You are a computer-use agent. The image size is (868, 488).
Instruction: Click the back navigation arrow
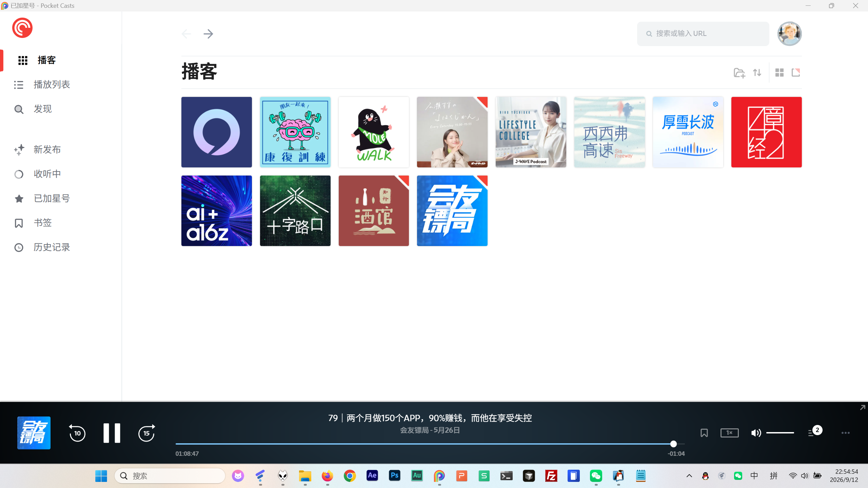point(186,34)
